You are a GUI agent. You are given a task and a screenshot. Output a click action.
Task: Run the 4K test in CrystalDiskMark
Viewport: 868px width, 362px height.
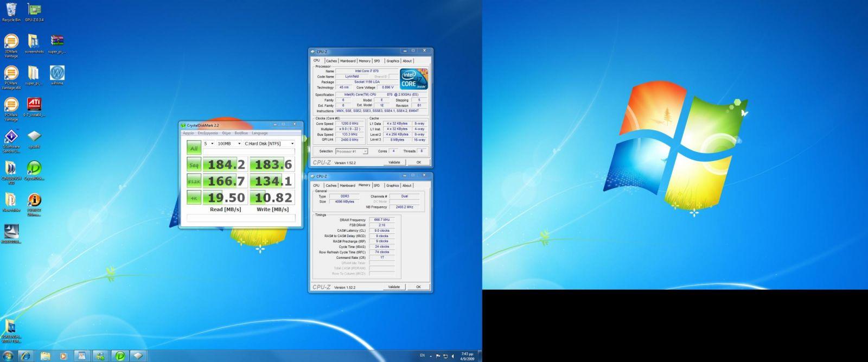pyautogui.click(x=194, y=197)
